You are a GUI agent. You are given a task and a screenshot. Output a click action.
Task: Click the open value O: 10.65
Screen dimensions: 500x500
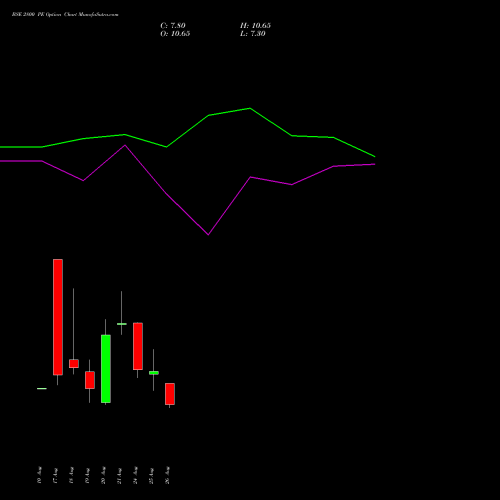pyautogui.click(x=175, y=34)
